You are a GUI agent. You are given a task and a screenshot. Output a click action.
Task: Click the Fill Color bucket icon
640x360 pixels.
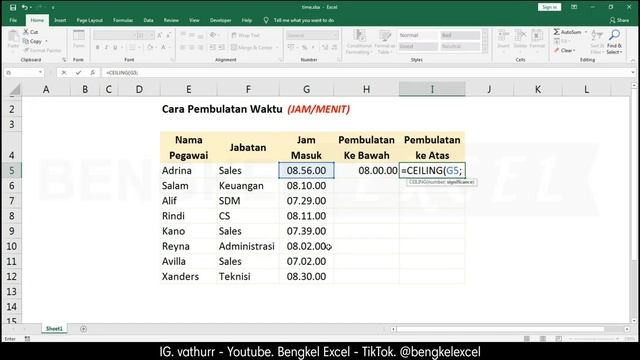tap(149, 47)
